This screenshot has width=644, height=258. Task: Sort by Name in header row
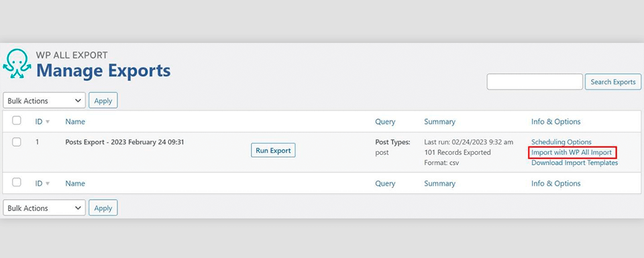click(75, 122)
